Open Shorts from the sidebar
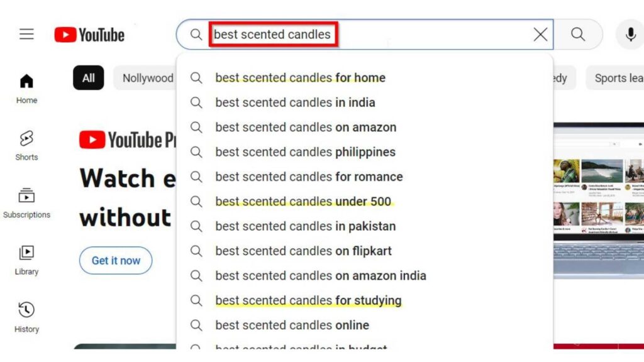 (26, 146)
